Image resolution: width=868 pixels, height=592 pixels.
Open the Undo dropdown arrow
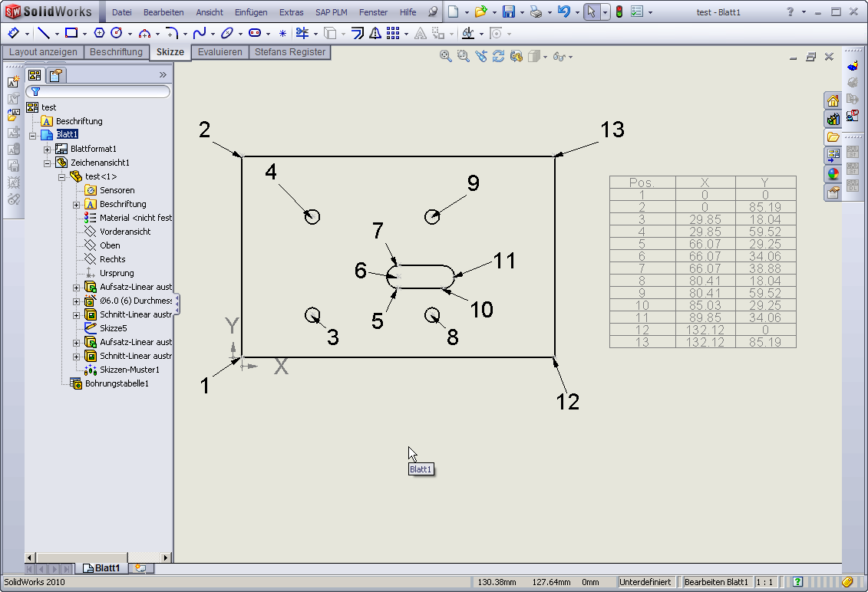point(577,12)
